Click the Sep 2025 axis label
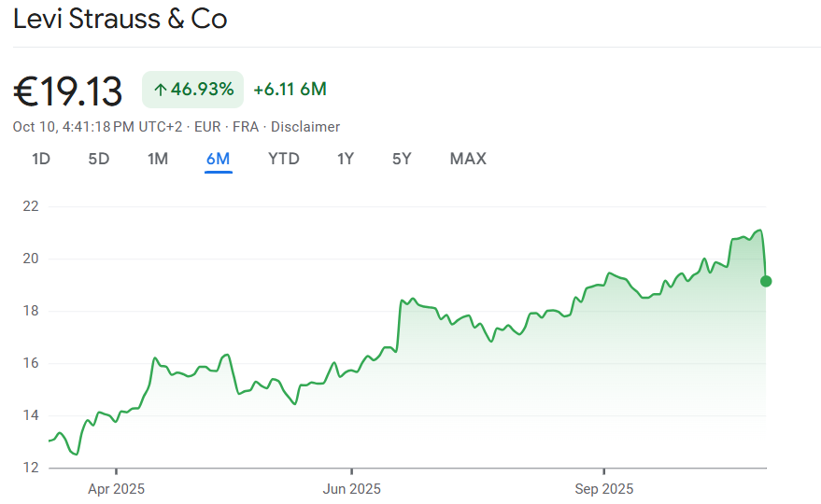The width and height of the screenshot is (821, 504). tap(604, 488)
